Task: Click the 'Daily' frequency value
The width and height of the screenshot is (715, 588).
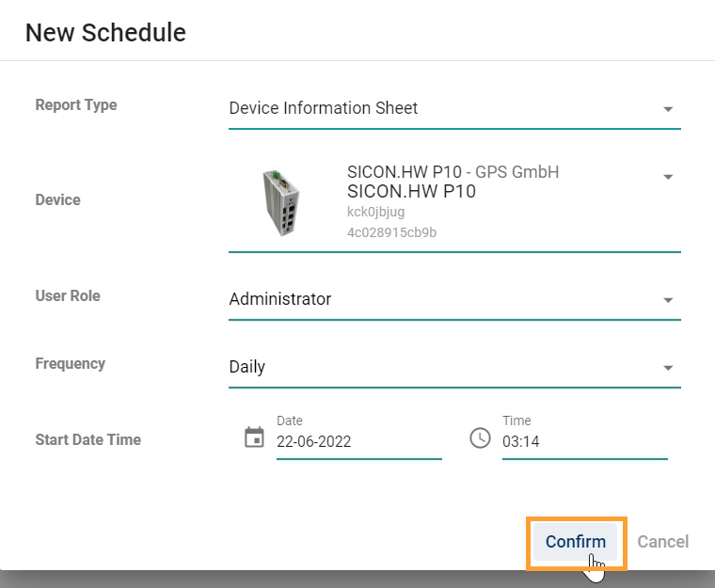Action: [247, 367]
